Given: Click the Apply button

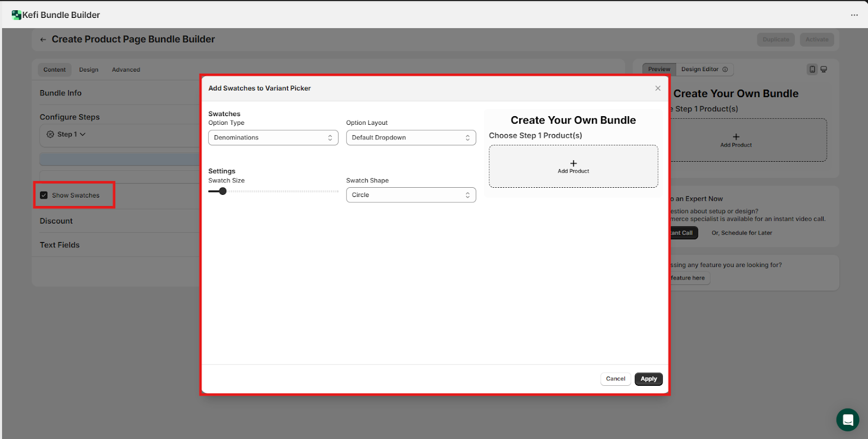Looking at the screenshot, I should [x=648, y=379].
